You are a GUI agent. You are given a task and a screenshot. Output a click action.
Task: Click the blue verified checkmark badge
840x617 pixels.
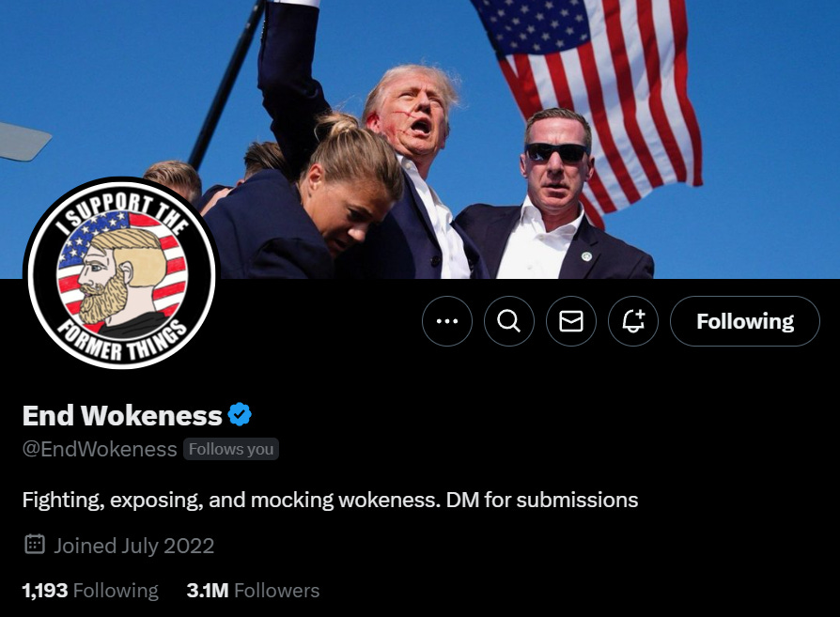[240, 414]
